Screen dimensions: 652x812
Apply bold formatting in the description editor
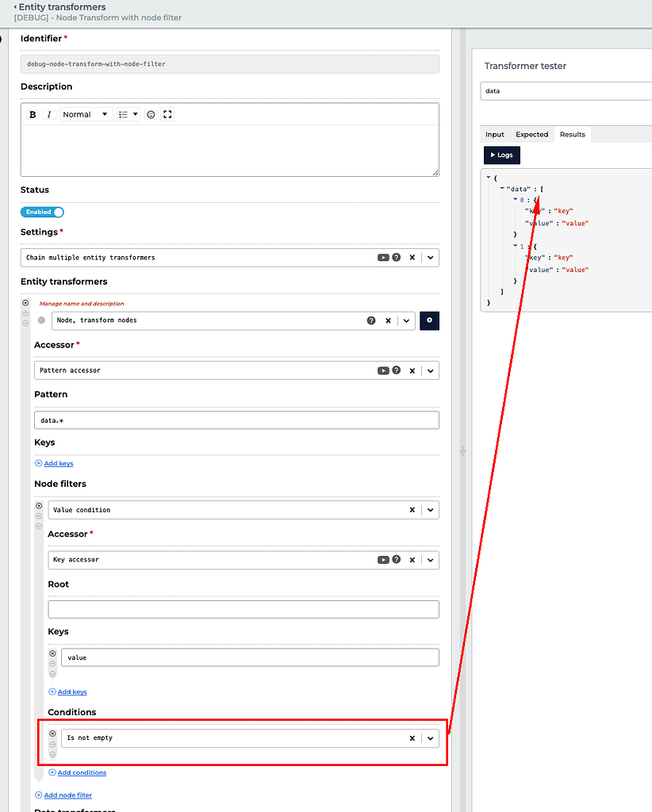(32, 114)
